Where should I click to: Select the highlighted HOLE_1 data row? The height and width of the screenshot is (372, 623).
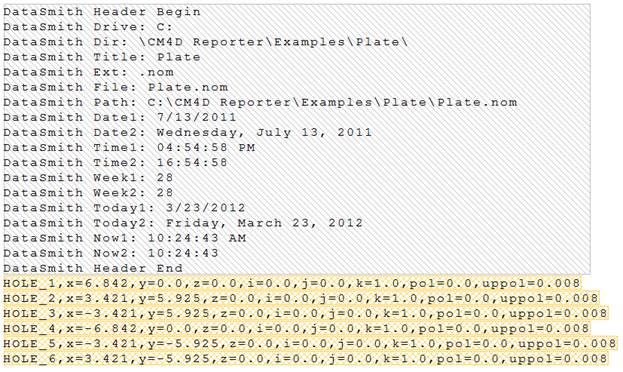[x=292, y=283]
